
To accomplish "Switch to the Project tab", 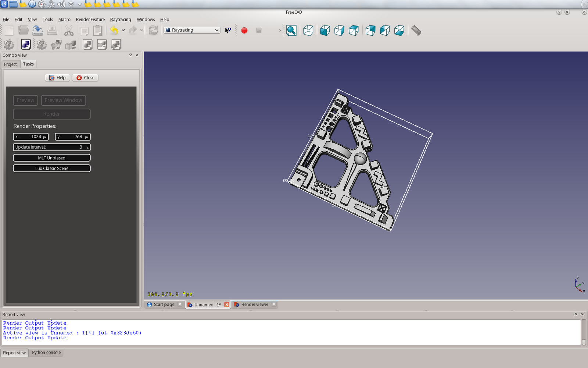I will point(10,64).
